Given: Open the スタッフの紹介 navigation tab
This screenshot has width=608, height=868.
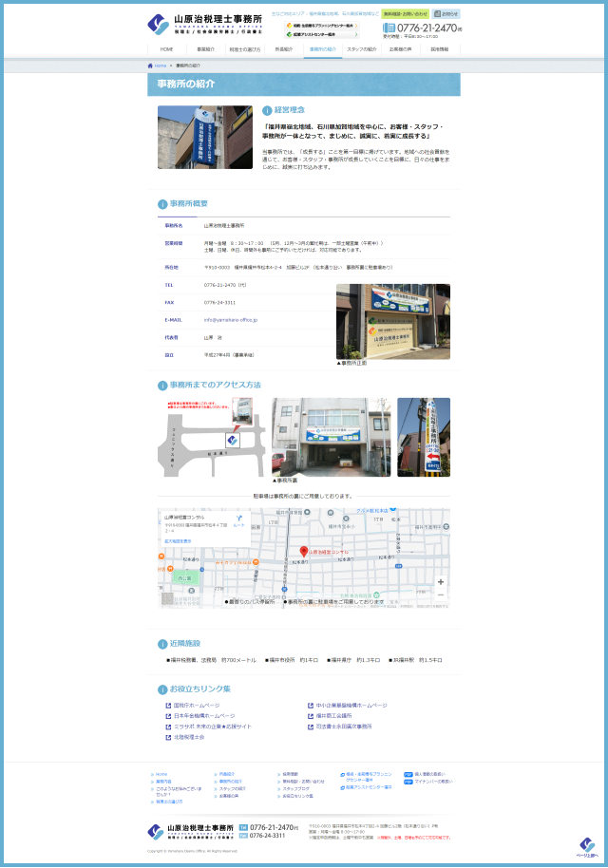Looking at the screenshot, I should click(x=361, y=48).
